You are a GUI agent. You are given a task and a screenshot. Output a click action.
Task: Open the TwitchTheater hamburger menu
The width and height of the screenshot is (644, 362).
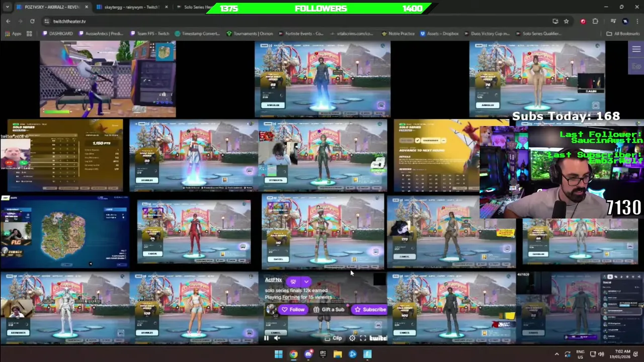pyautogui.click(x=636, y=49)
